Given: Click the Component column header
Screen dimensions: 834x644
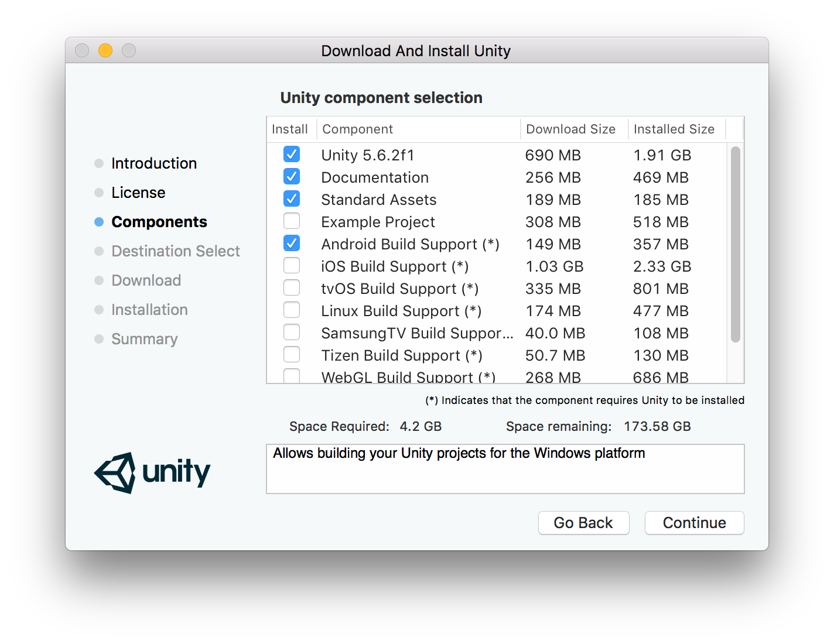Looking at the screenshot, I should click(418, 129).
